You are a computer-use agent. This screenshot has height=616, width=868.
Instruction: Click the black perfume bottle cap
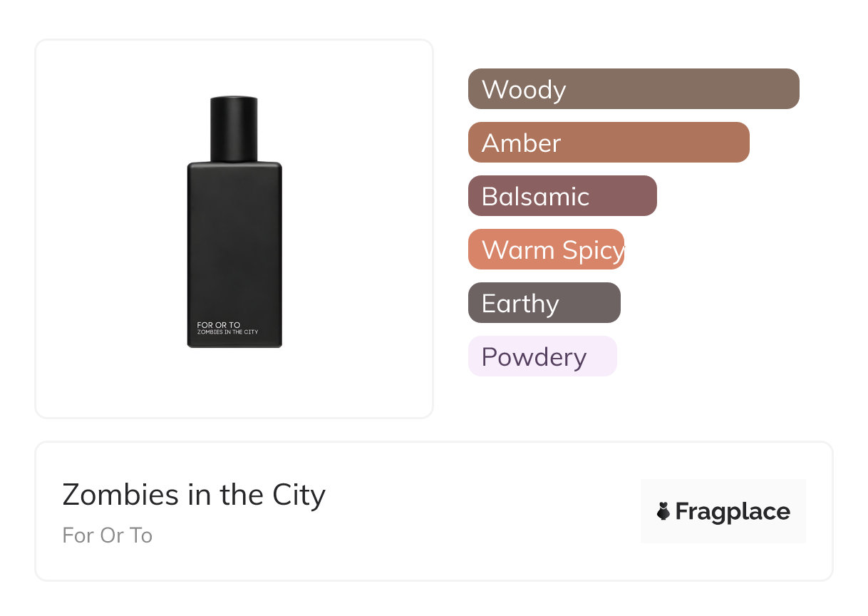tap(234, 128)
